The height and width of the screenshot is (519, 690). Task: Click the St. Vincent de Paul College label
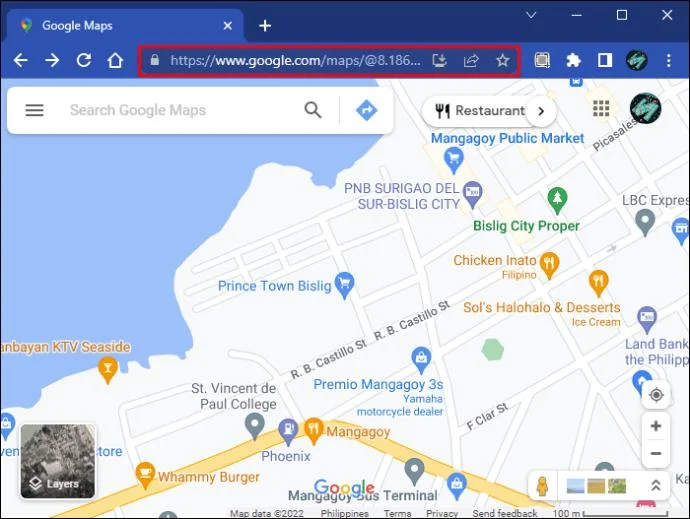(234, 396)
